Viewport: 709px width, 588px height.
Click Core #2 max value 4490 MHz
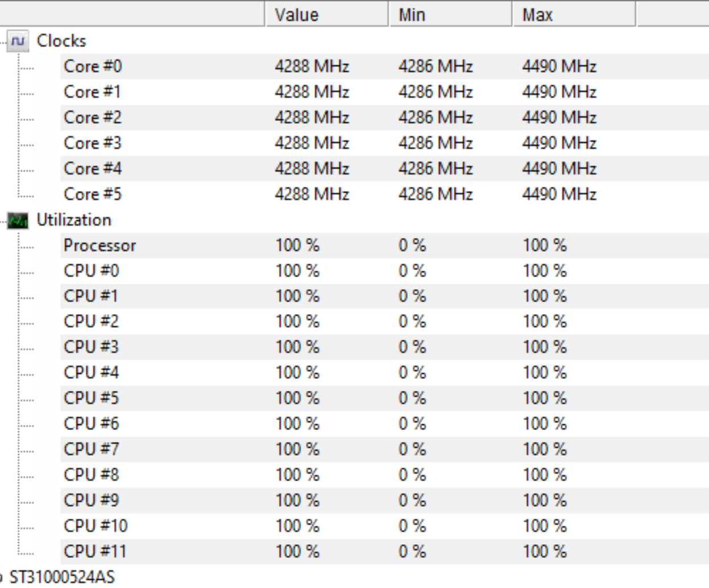point(559,118)
